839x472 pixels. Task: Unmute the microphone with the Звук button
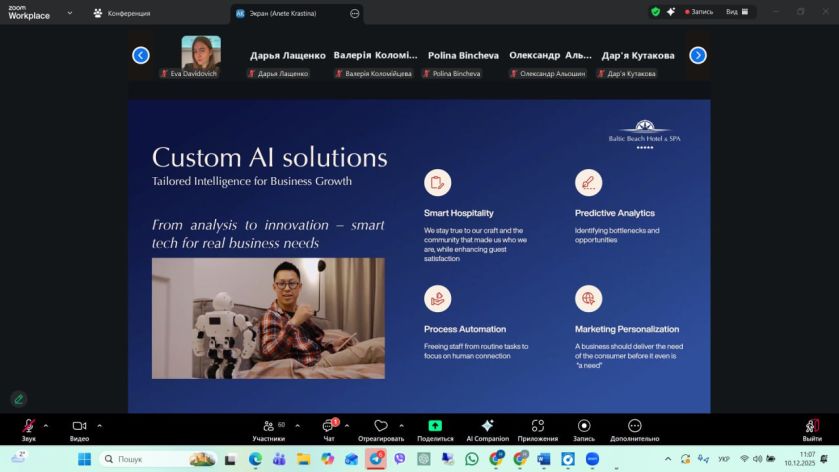tap(28, 430)
